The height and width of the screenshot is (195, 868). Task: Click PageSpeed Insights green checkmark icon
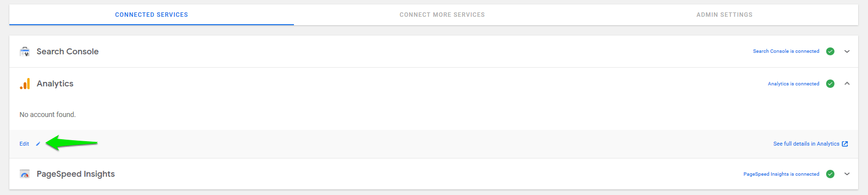click(x=831, y=174)
